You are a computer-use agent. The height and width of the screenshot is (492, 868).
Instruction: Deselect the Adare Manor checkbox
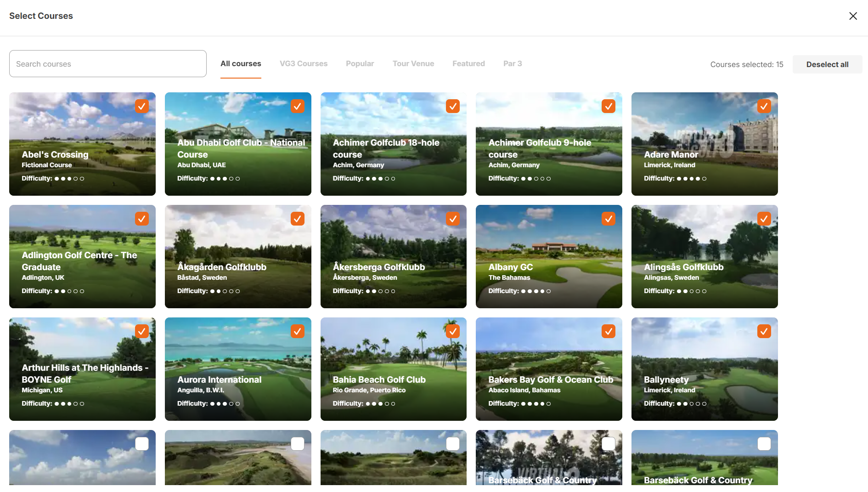pyautogui.click(x=764, y=106)
